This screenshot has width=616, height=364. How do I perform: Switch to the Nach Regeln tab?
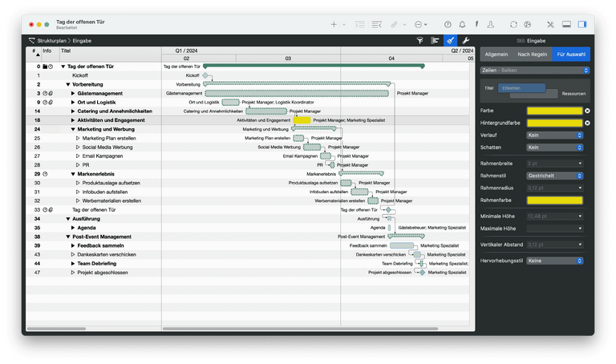point(532,55)
